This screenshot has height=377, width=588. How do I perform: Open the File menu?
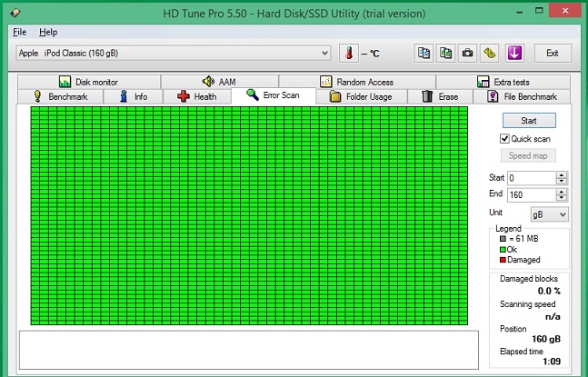[x=20, y=32]
